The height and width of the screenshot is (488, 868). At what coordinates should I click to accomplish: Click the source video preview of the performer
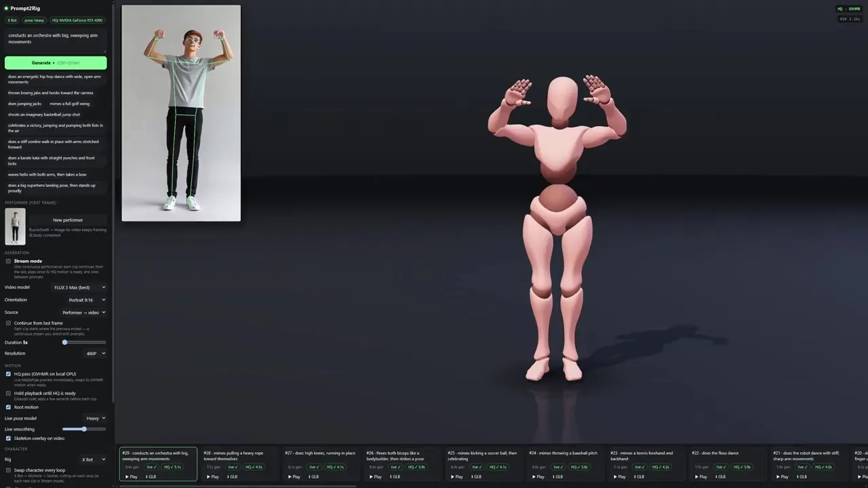point(181,113)
